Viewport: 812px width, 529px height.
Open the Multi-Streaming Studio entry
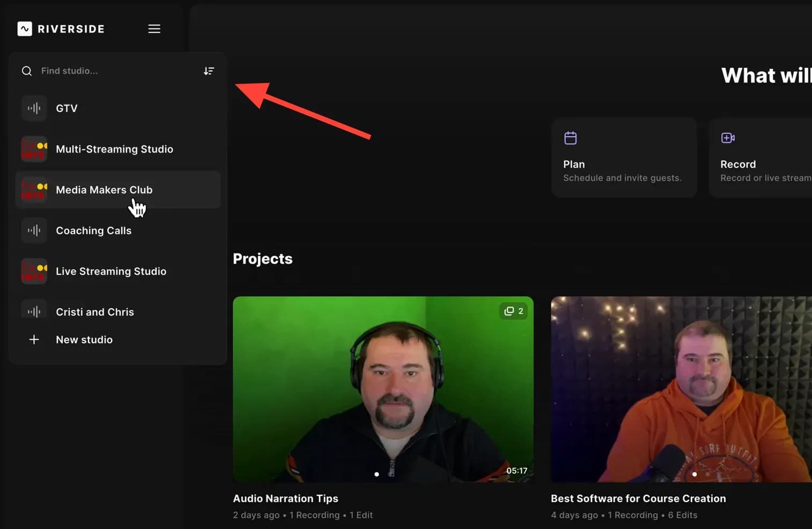[118, 149]
